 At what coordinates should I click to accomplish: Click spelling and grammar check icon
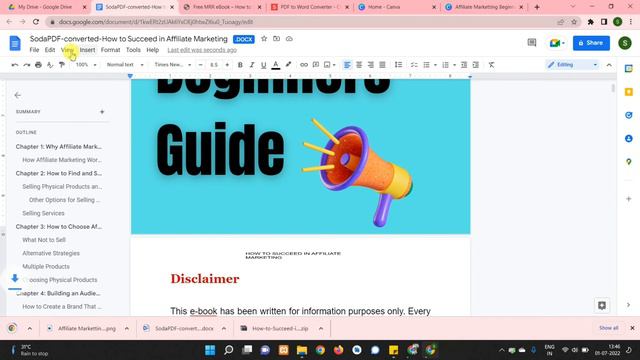coord(50,65)
